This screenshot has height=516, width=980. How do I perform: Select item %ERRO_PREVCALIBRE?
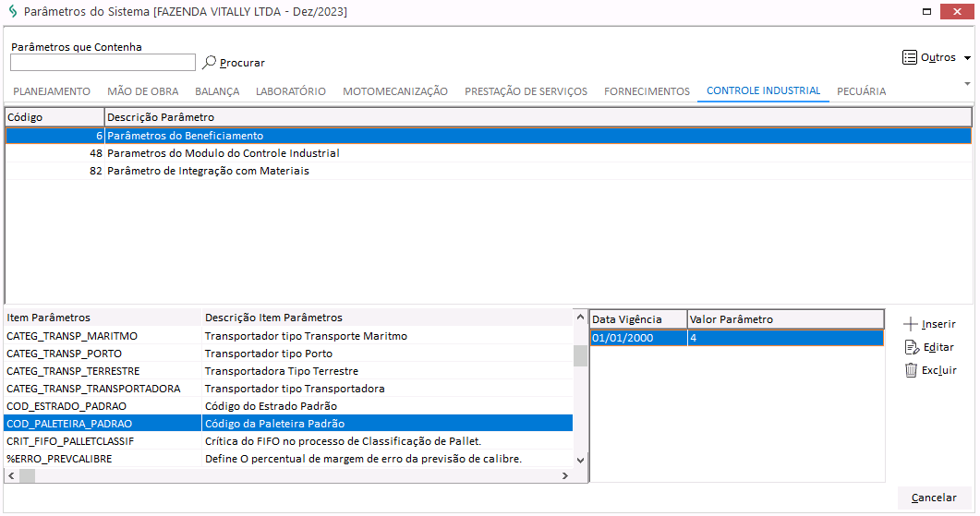(103, 459)
